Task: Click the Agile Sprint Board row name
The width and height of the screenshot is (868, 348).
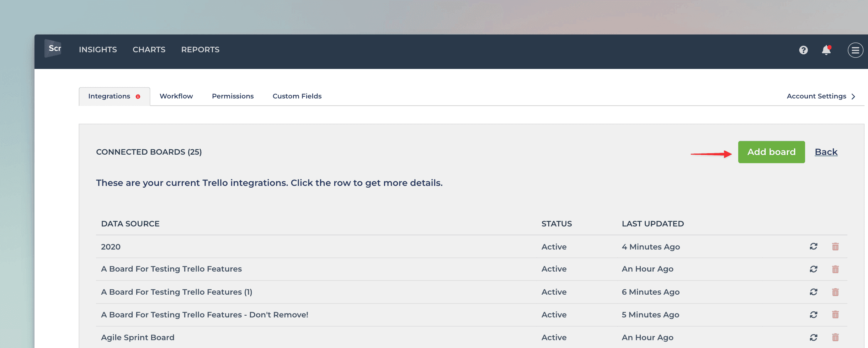Action: click(138, 337)
